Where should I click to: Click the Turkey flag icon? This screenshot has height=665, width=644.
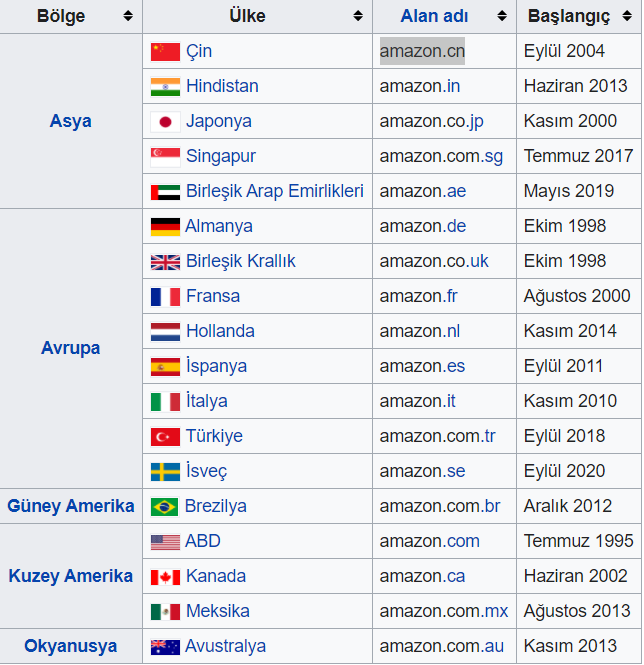pyautogui.click(x=165, y=437)
